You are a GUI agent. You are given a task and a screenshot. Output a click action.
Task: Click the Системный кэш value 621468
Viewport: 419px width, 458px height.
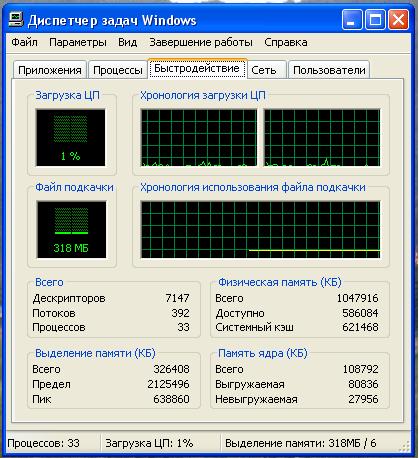(360, 327)
